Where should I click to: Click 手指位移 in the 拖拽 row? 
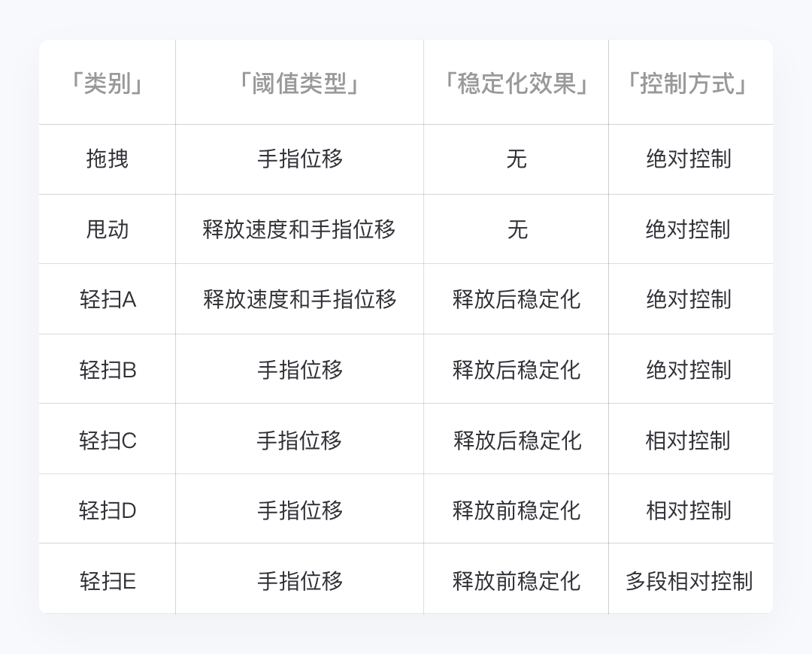coord(299,159)
